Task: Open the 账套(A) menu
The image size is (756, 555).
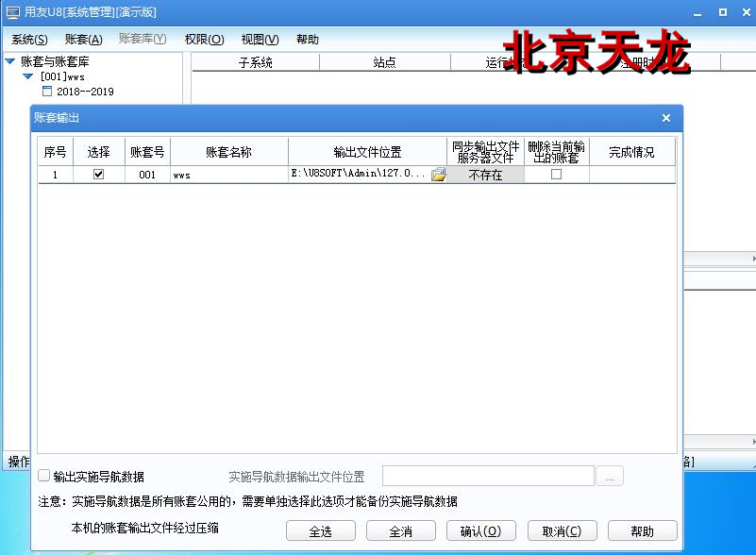Action: coord(83,40)
